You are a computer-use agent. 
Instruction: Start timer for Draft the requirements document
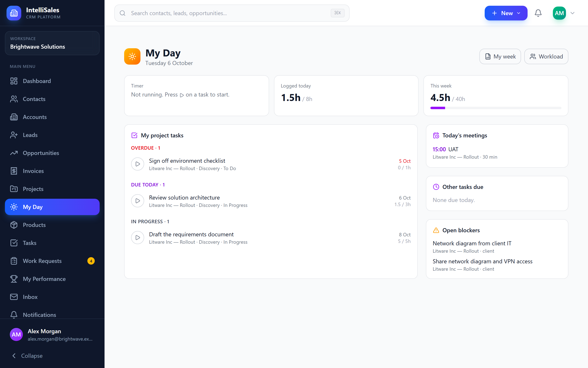[138, 238]
